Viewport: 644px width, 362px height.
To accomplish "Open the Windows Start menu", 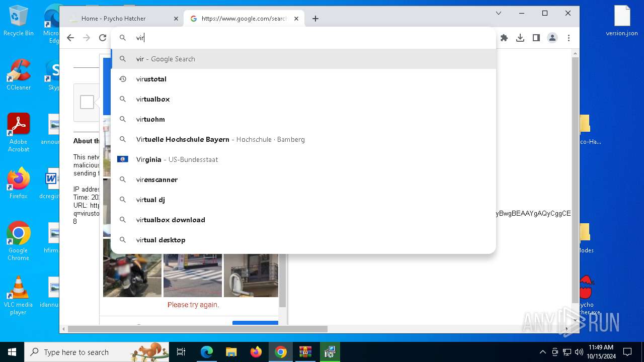I will [12, 352].
